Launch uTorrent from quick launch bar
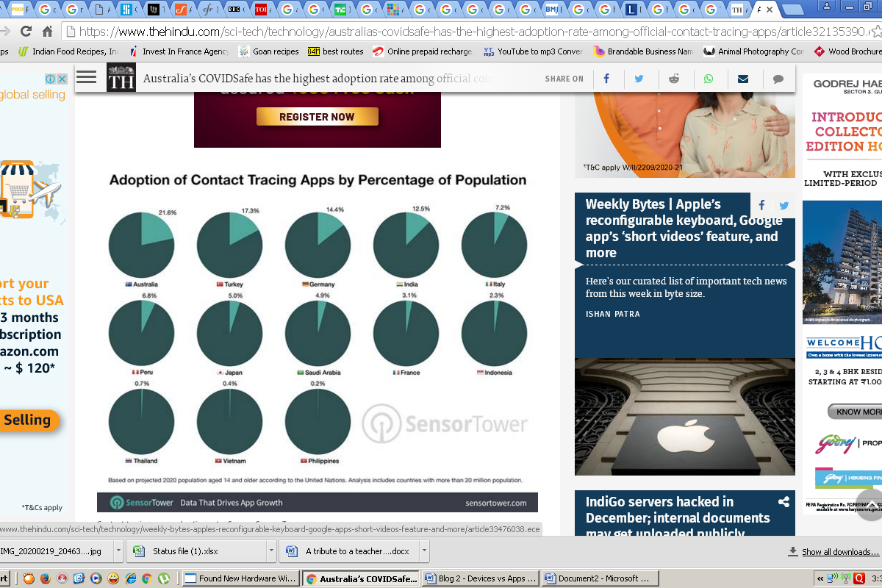The image size is (882, 588). click(x=164, y=578)
